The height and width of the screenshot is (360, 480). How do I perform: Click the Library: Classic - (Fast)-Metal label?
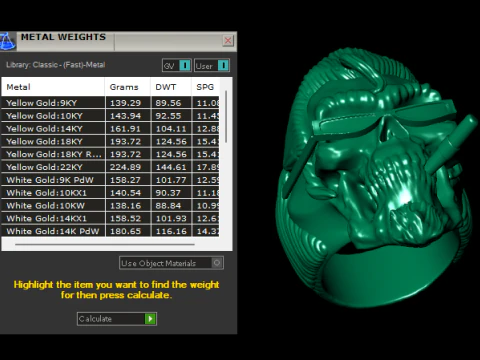click(x=56, y=65)
